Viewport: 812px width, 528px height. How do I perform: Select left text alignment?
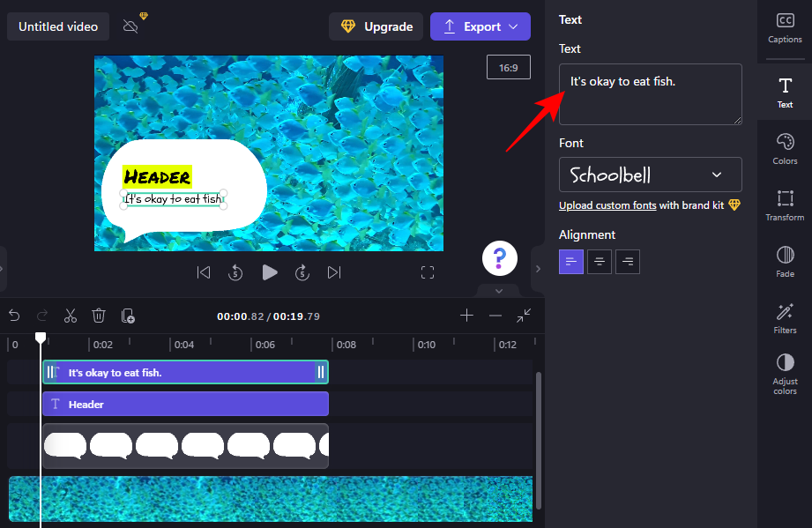click(x=571, y=261)
